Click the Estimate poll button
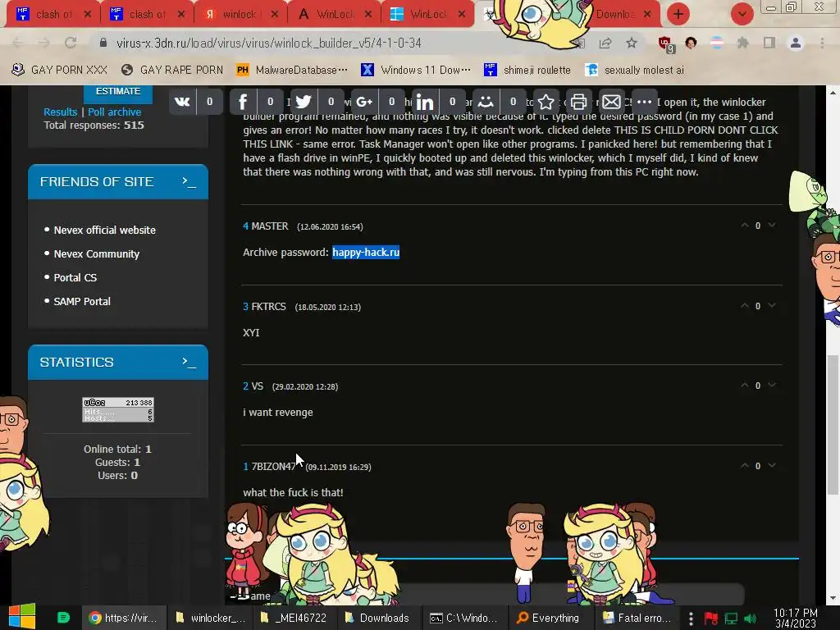The width and height of the screenshot is (840, 630). pos(118,93)
